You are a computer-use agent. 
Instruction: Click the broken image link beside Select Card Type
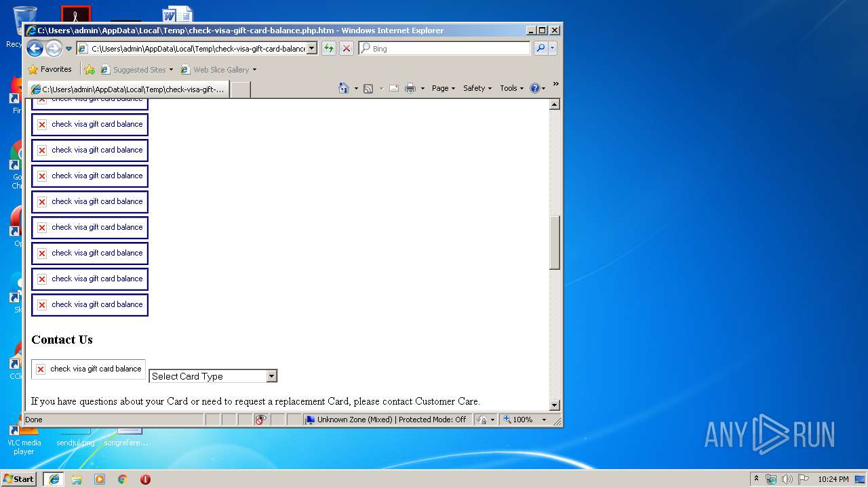[x=89, y=369]
